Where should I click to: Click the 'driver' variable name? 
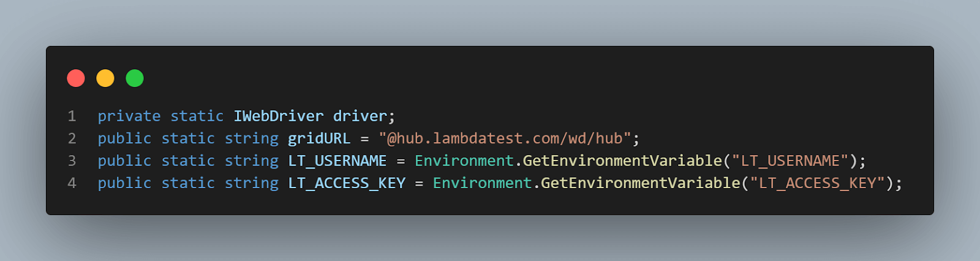(360, 116)
